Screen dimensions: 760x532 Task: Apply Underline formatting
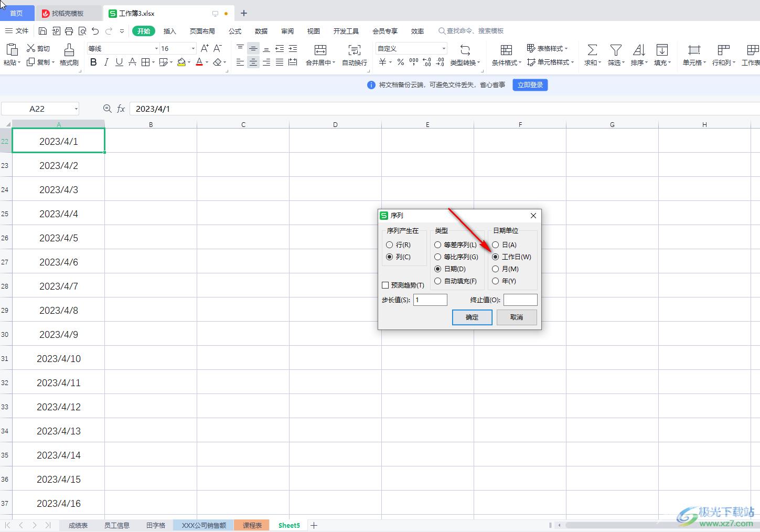click(119, 62)
